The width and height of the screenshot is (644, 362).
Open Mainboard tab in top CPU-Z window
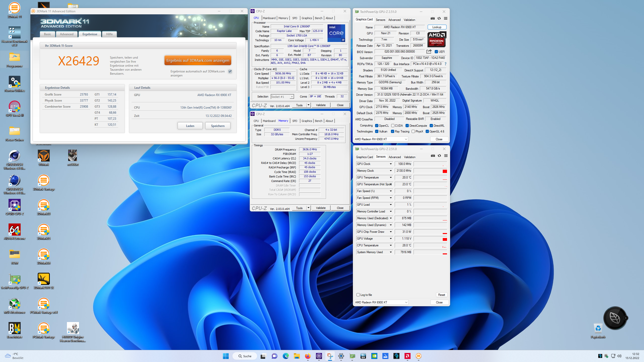(x=269, y=18)
